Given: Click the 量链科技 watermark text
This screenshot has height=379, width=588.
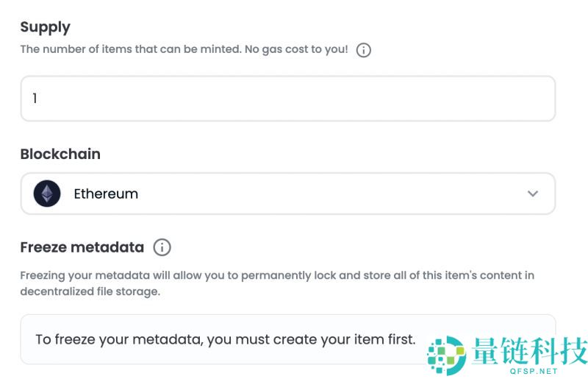Looking at the screenshot, I should tap(531, 351).
